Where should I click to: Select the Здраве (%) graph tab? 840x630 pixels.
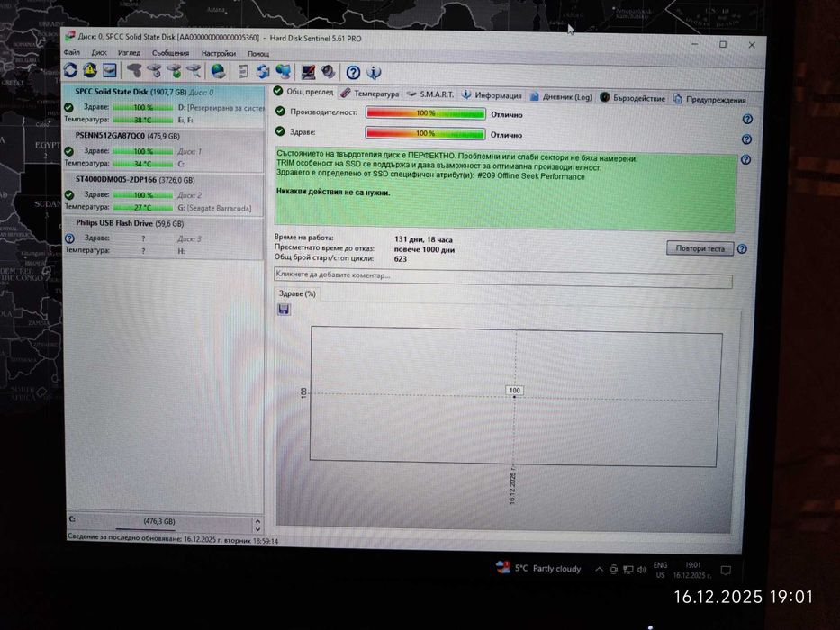[x=297, y=293]
